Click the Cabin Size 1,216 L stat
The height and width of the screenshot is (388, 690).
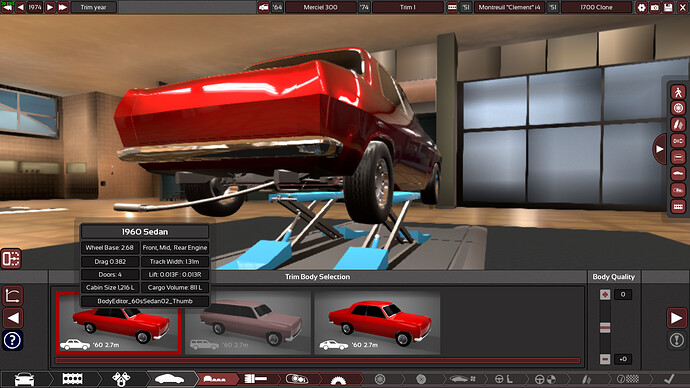(110, 287)
